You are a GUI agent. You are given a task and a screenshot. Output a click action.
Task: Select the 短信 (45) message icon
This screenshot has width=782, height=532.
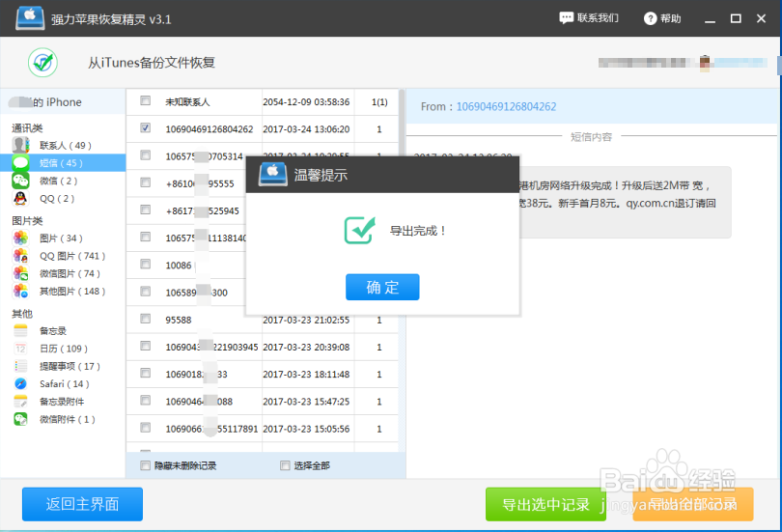point(20,163)
